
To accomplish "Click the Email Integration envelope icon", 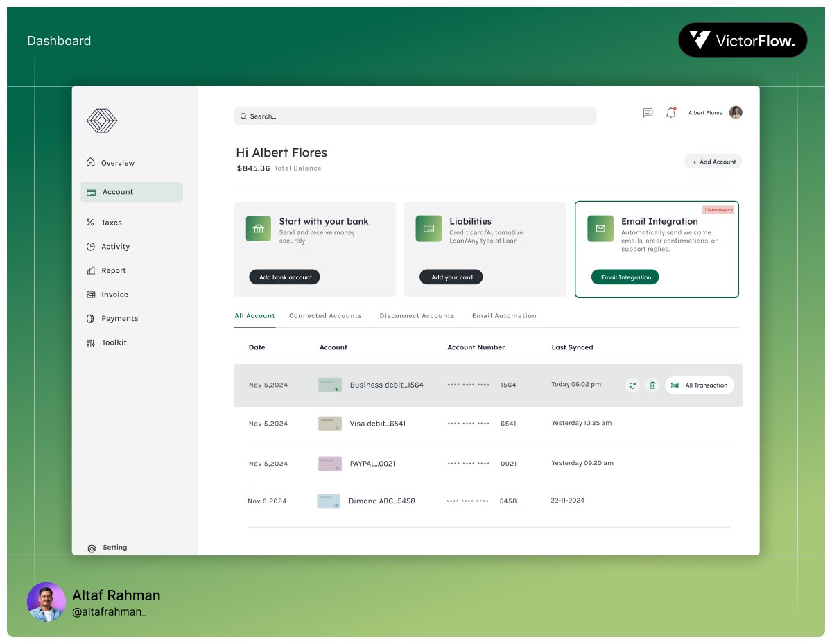I will [x=600, y=229].
